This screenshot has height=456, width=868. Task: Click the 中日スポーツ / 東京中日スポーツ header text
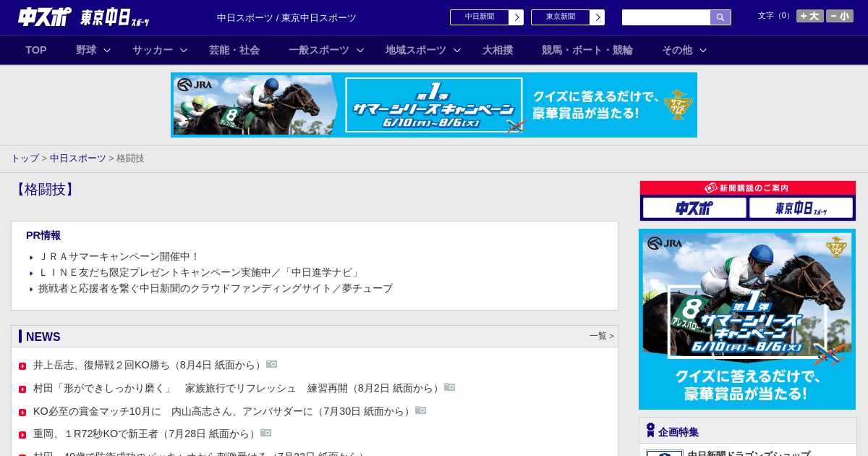286,18
